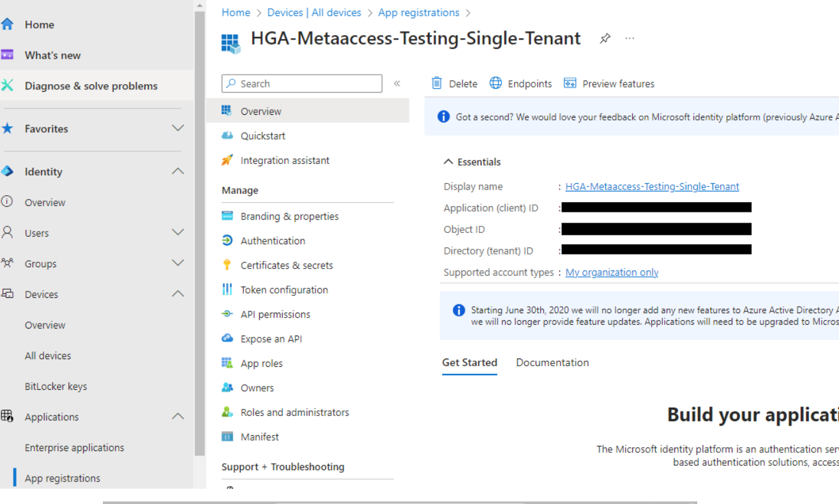Click the Integration assistant rocket icon
Image resolution: width=839 pixels, height=504 pixels.
tap(227, 160)
